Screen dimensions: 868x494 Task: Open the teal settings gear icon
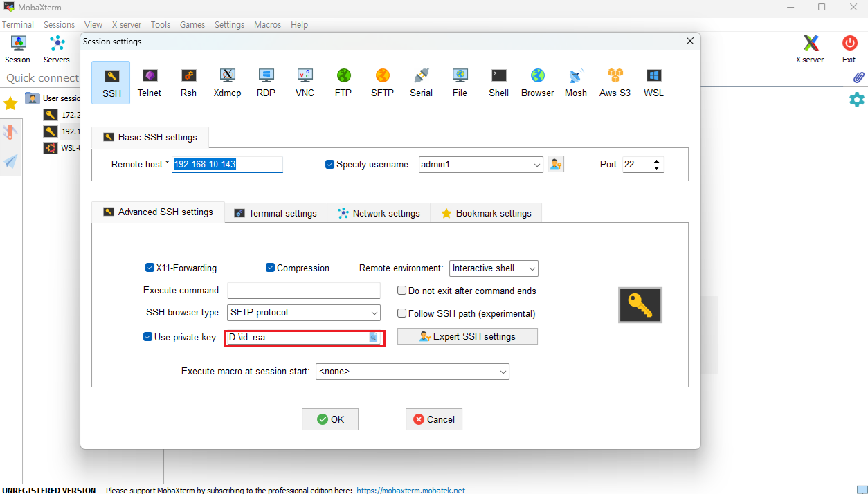click(x=857, y=100)
